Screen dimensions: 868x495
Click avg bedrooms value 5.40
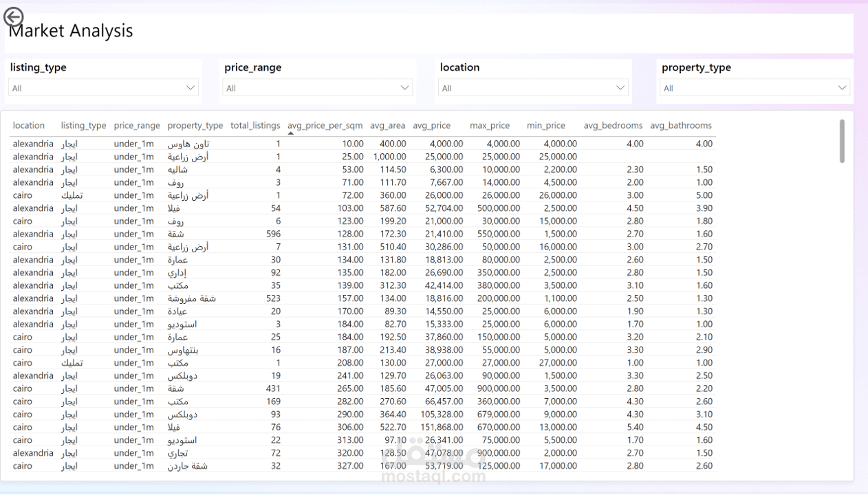[635, 427]
